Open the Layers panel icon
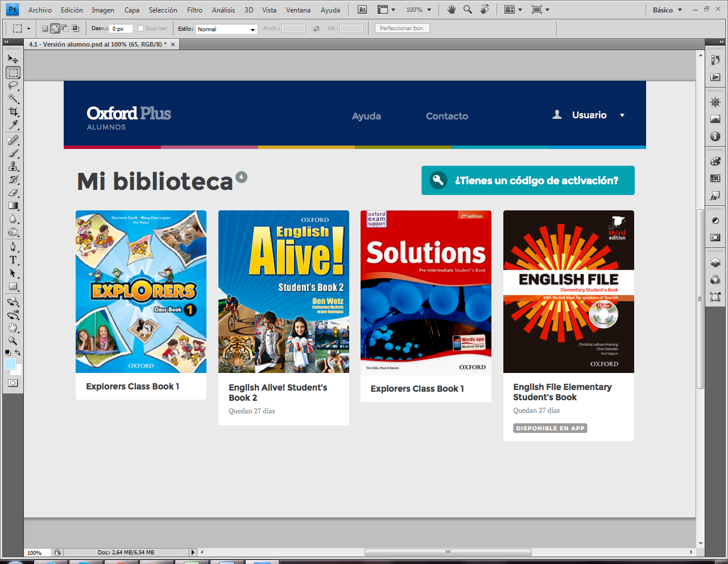The height and width of the screenshot is (564, 728). click(x=715, y=263)
